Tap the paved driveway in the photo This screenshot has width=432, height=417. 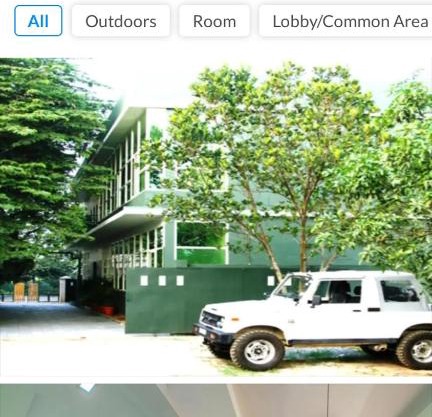pyautogui.click(x=60, y=320)
